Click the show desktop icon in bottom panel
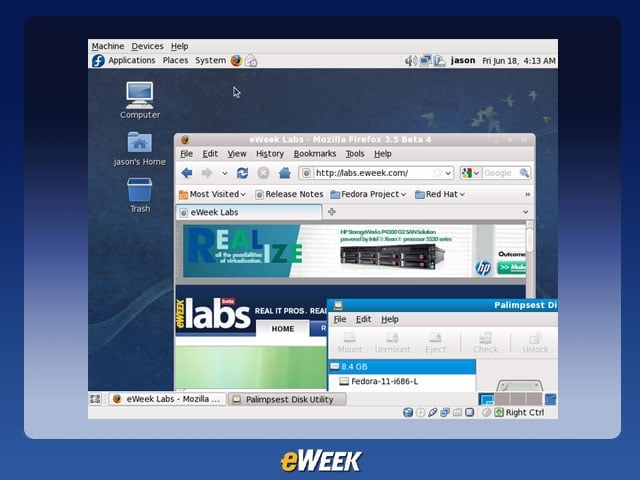Screen dimensions: 640x480 pos(95,399)
